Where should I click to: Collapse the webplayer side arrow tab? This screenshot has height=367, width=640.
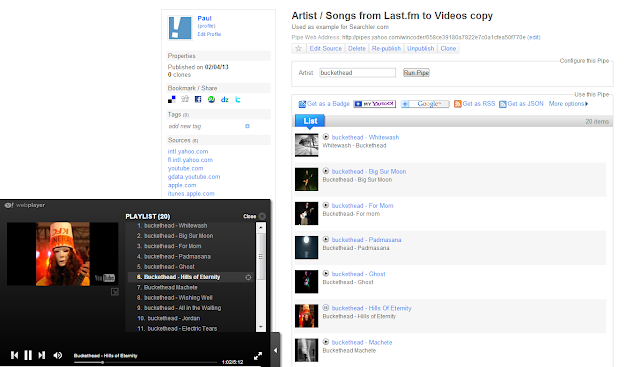[x=276, y=350]
